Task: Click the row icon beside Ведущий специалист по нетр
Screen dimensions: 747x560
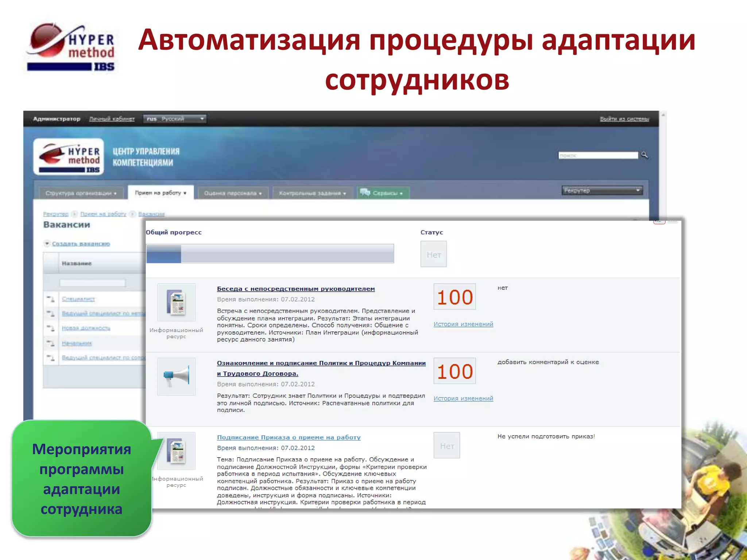Action: pos(50,314)
